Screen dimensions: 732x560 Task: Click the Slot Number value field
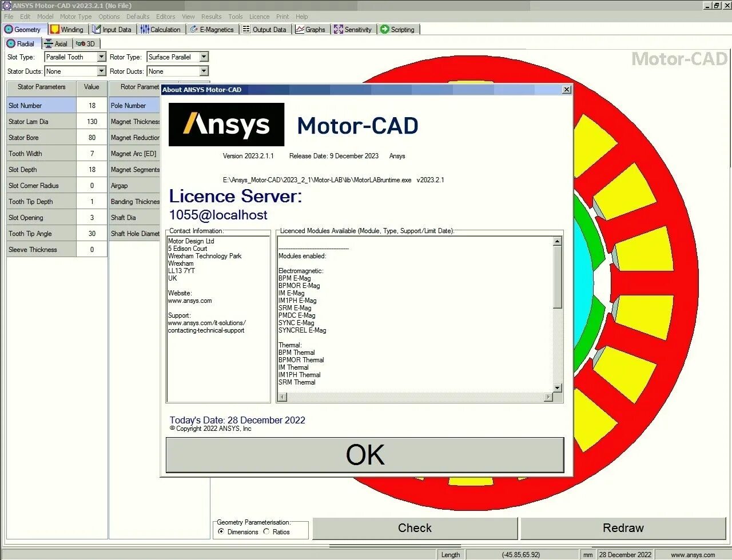pyautogui.click(x=91, y=106)
